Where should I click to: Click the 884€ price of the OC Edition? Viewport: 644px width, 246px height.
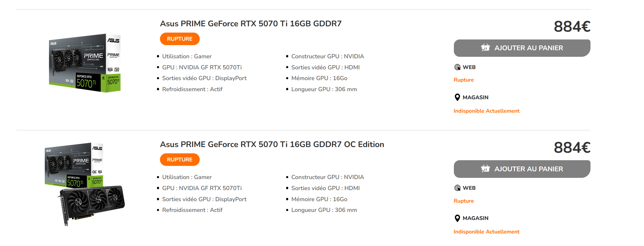point(572,148)
